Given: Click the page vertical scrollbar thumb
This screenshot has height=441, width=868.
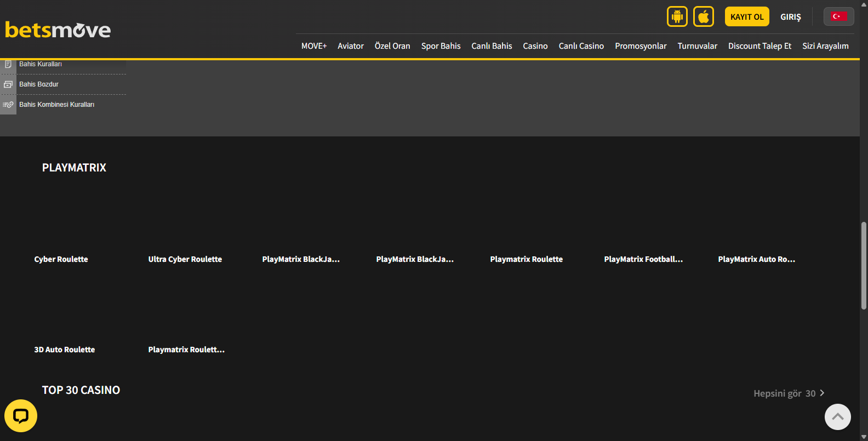Looking at the screenshot, I should coord(864,266).
